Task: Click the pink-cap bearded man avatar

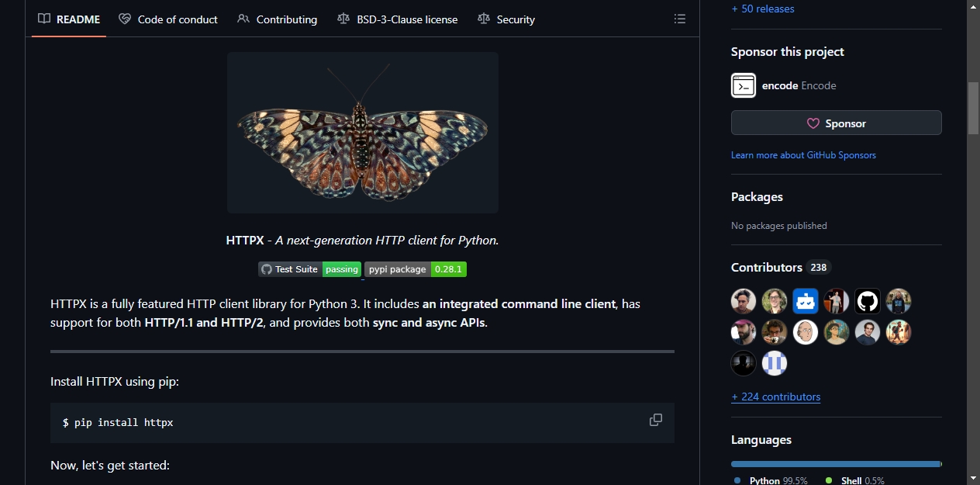Action: click(x=744, y=332)
